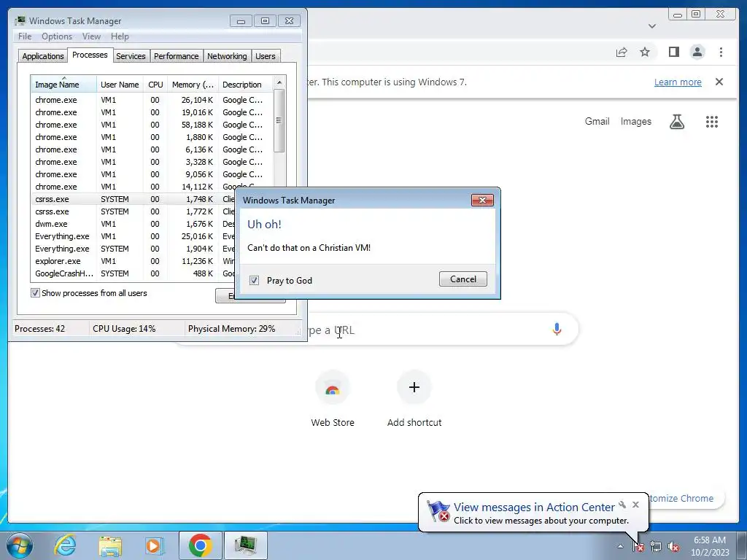Switch to Networking tab
Viewport: 747px width, 560px height.
(x=228, y=56)
